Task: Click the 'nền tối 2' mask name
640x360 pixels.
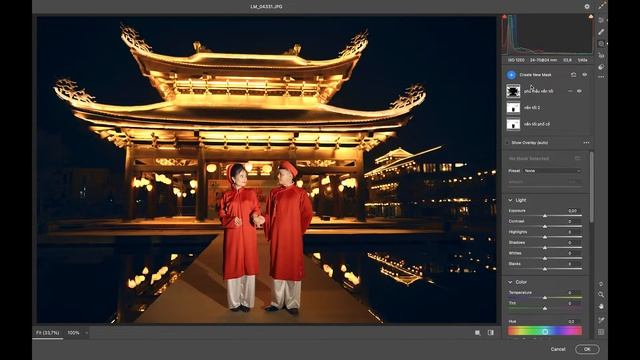Action: (532, 108)
